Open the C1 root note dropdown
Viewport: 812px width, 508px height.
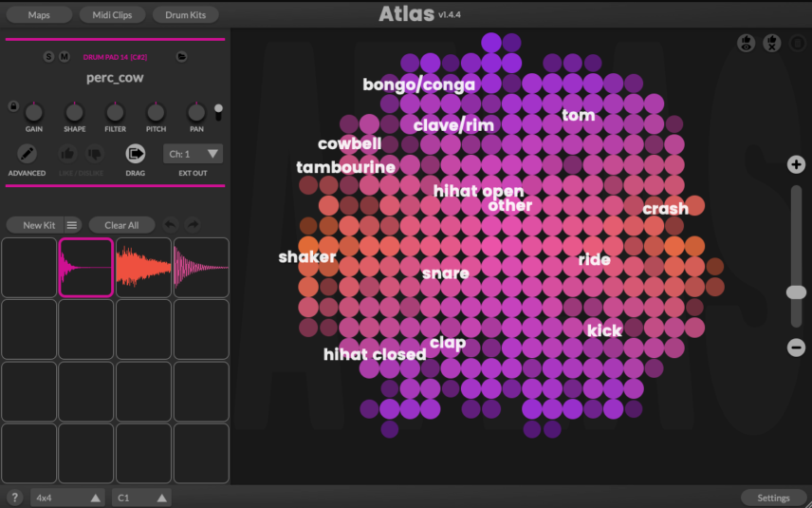click(141, 498)
